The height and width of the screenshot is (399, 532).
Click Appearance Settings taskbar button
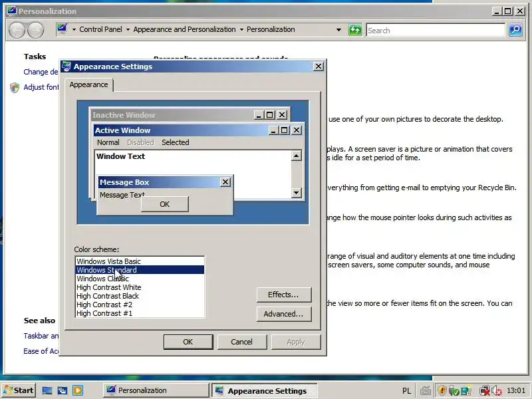point(265,390)
